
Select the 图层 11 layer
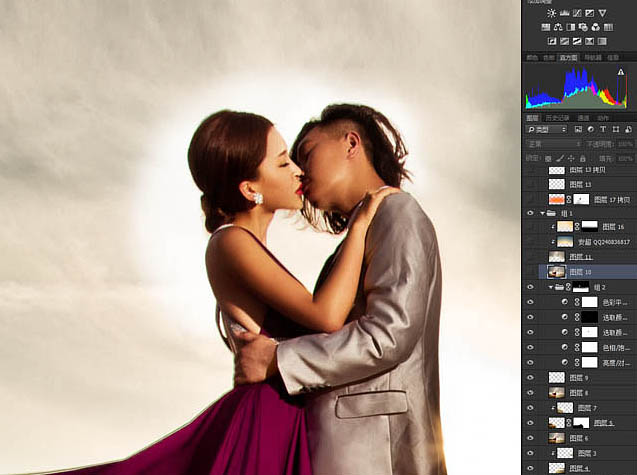point(588,256)
